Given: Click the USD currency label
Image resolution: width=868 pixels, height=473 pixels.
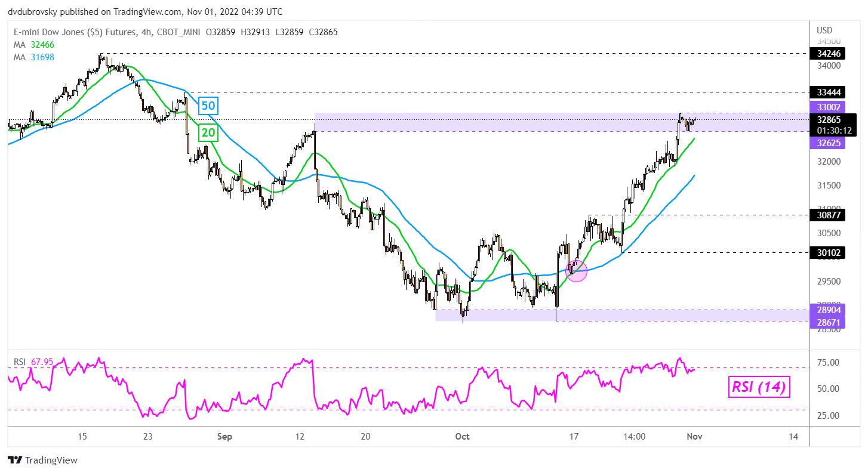Looking at the screenshot, I should click(824, 30).
